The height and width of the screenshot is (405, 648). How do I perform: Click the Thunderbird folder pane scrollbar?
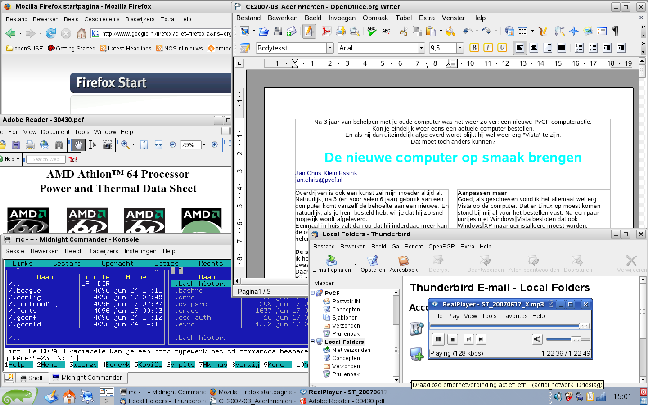click(x=396, y=336)
